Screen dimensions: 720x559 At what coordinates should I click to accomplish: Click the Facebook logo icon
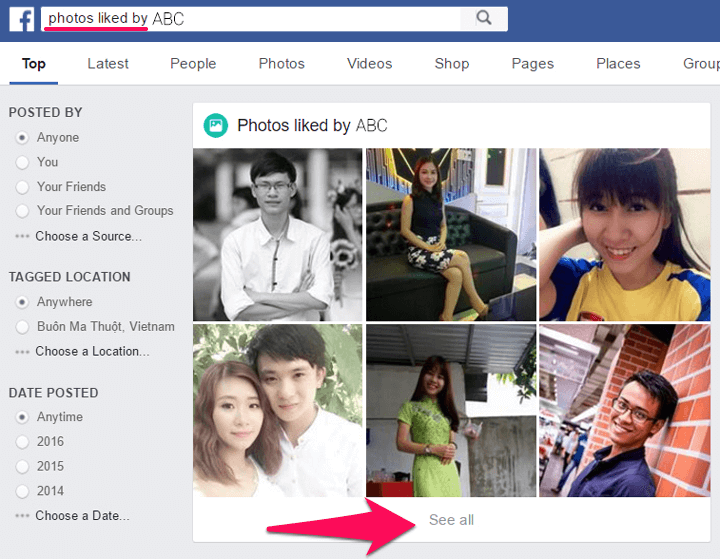coord(21,19)
